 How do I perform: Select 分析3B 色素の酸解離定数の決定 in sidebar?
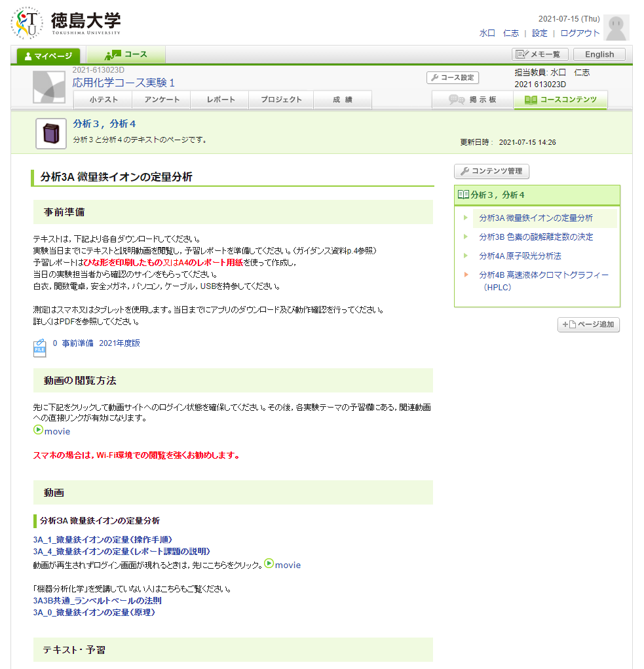[x=535, y=237]
